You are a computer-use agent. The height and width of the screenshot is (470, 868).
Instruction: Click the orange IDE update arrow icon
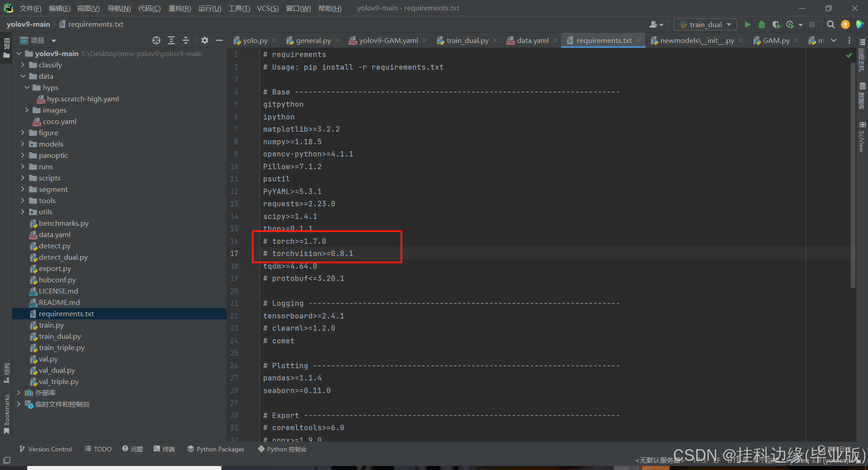click(845, 24)
